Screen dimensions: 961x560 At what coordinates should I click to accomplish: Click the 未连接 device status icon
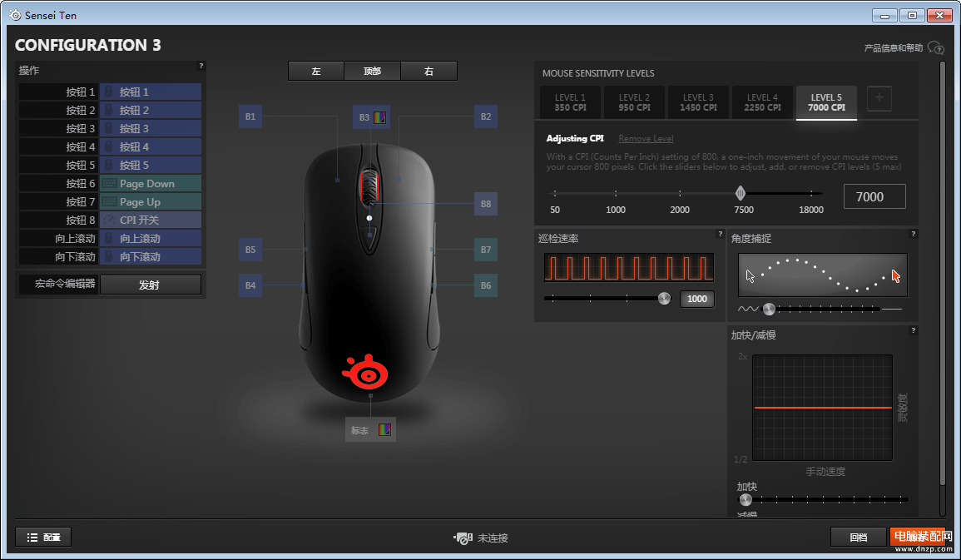tap(463, 538)
